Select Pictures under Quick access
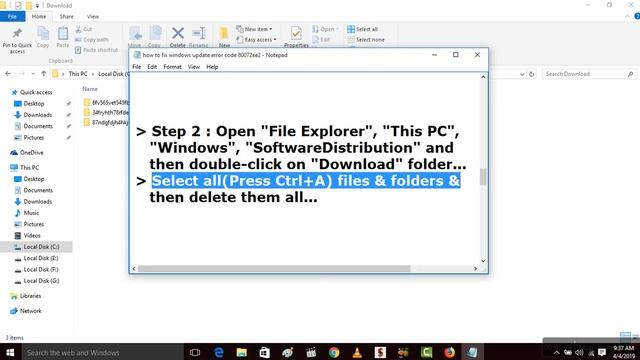This screenshot has height=360, width=640. [x=33, y=138]
